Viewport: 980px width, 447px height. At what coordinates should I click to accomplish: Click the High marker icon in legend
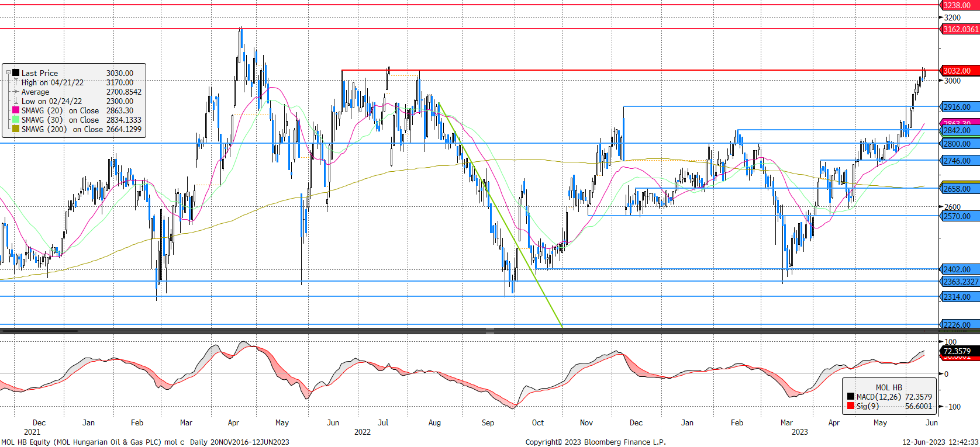coord(16,82)
